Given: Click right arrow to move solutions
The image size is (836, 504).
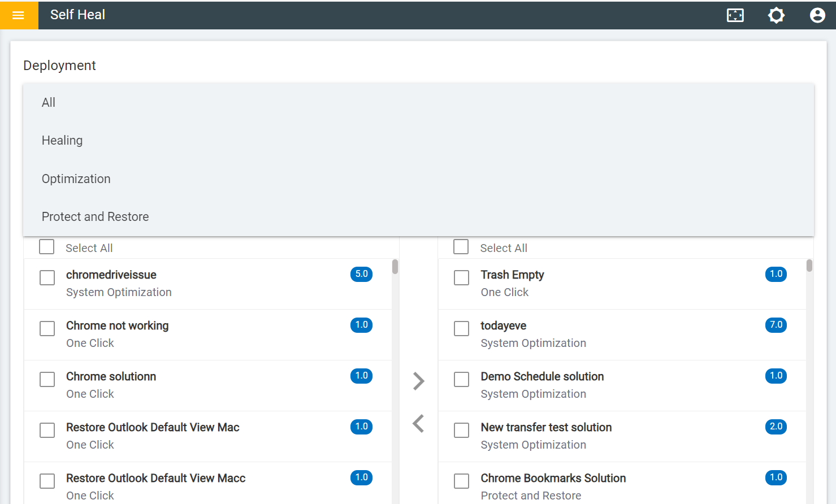Looking at the screenshot, I should 418,381.
